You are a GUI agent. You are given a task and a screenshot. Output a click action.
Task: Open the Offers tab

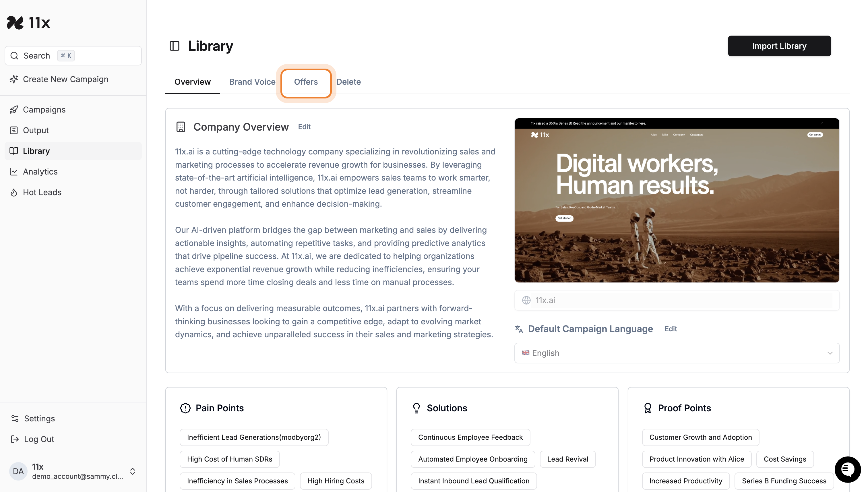coord(306,82)
